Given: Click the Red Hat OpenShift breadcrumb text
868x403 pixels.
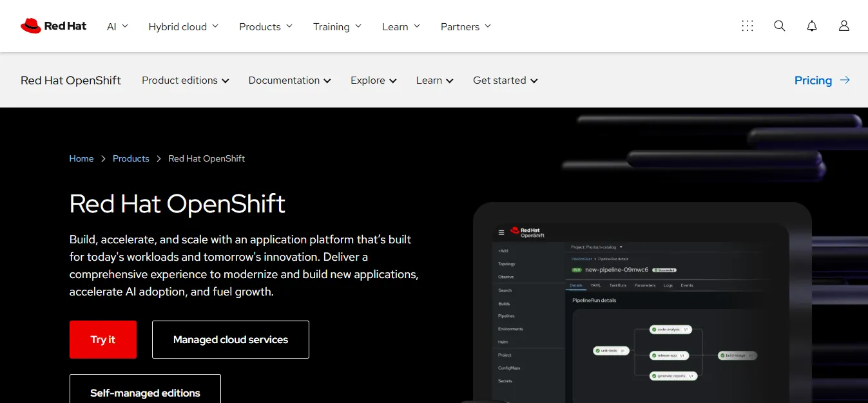Looking at the screenshot, I should [206, 158].
